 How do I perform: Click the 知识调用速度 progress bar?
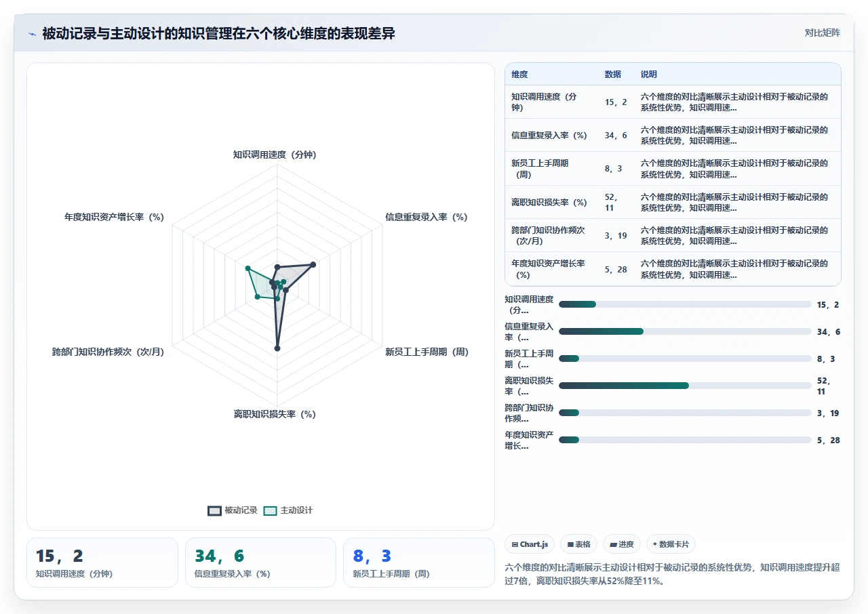(685, 304)
